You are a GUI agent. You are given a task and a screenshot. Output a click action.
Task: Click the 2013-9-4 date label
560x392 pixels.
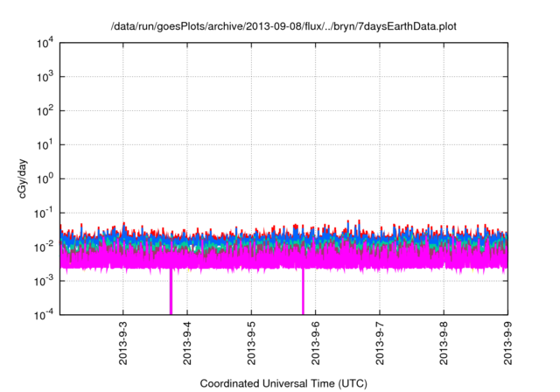(187, 343)
